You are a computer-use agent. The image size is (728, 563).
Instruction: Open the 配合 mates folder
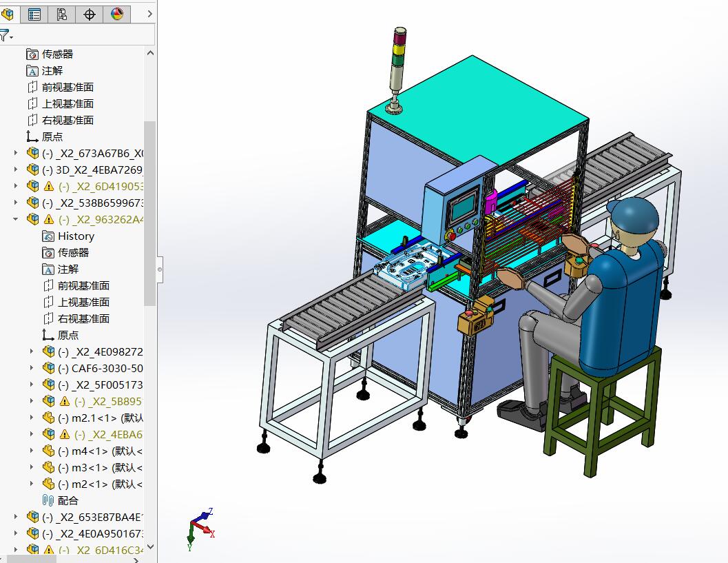(x=61, y=500)
